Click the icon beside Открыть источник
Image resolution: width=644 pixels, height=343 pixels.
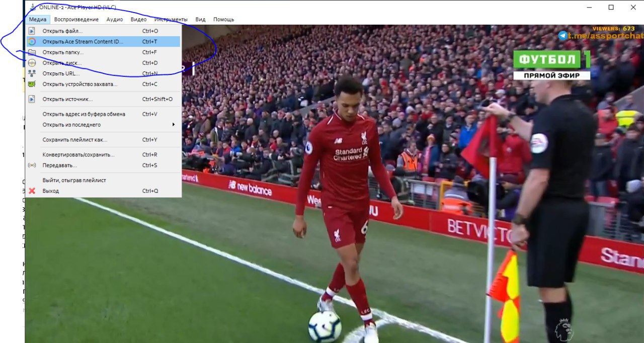[x=32, y=99]
